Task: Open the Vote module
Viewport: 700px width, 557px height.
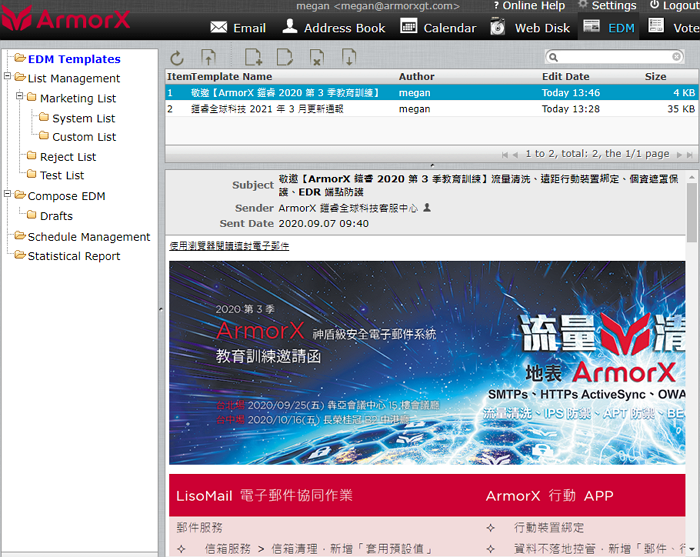Action: coord(673,27)
